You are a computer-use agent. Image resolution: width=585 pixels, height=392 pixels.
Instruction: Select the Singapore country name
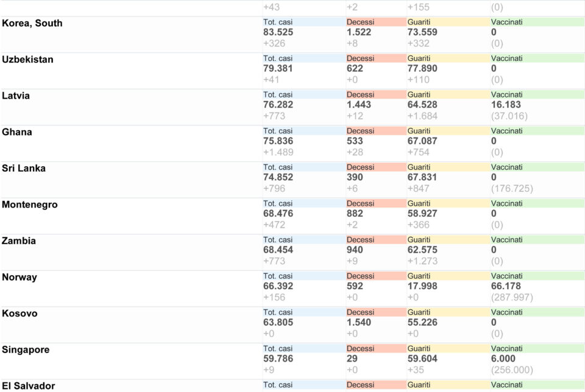pyautogui.click(x=26, y=349)
